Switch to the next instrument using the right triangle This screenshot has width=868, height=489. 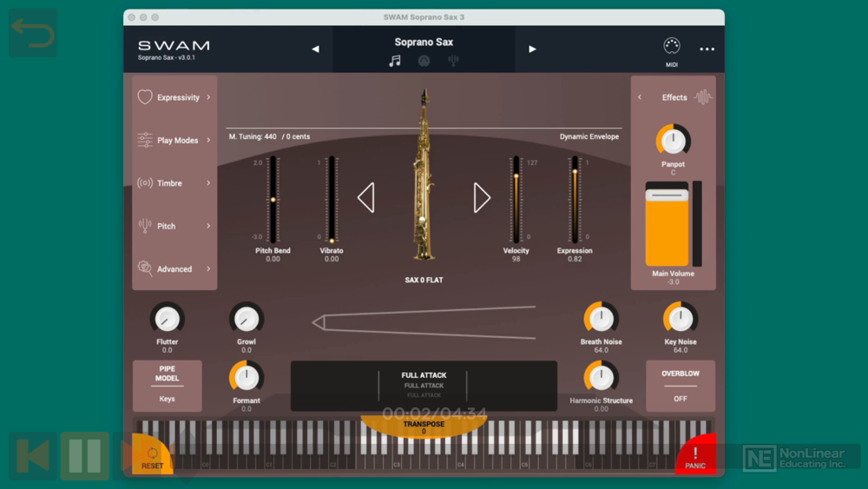coord(482,198)
